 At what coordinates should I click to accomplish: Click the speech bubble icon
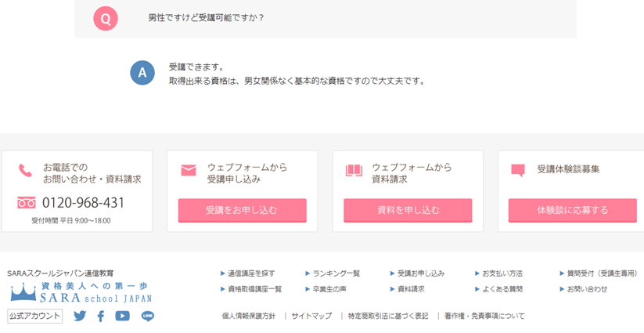point(518,170)
